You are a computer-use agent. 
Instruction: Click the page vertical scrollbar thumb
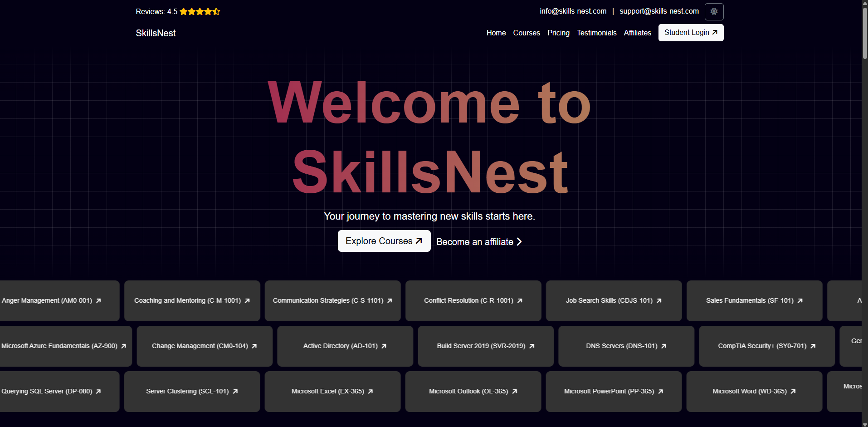pyautogui.click(x=865, y=33)
